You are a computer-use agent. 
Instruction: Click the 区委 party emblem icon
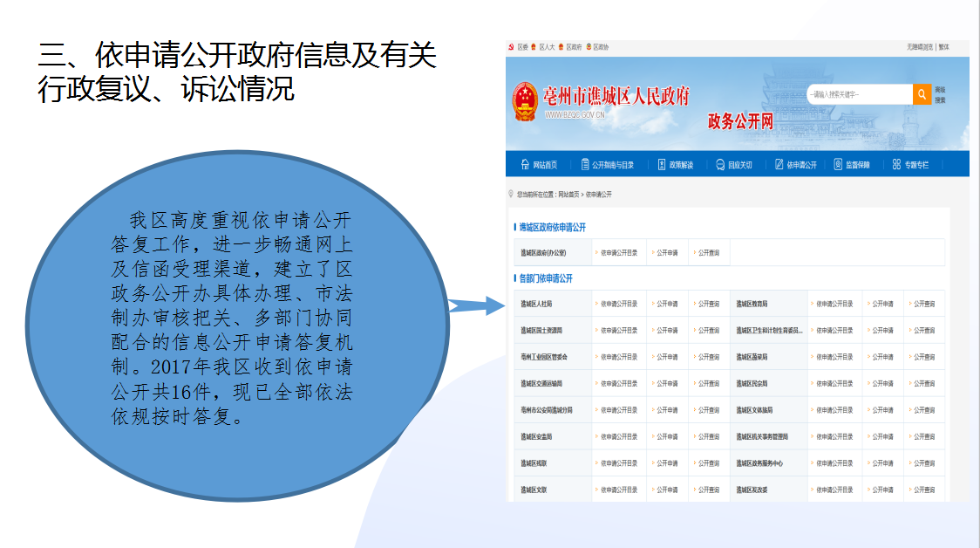point(511,47)
